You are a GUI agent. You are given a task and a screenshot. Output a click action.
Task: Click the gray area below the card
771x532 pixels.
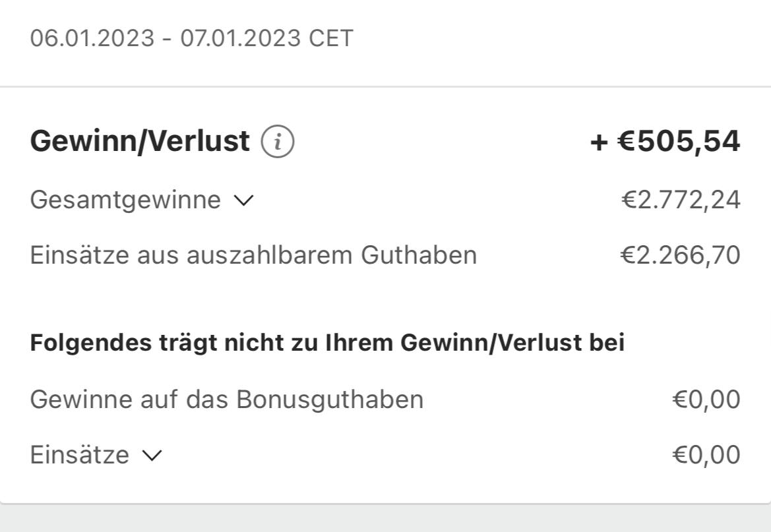(385, 519)
